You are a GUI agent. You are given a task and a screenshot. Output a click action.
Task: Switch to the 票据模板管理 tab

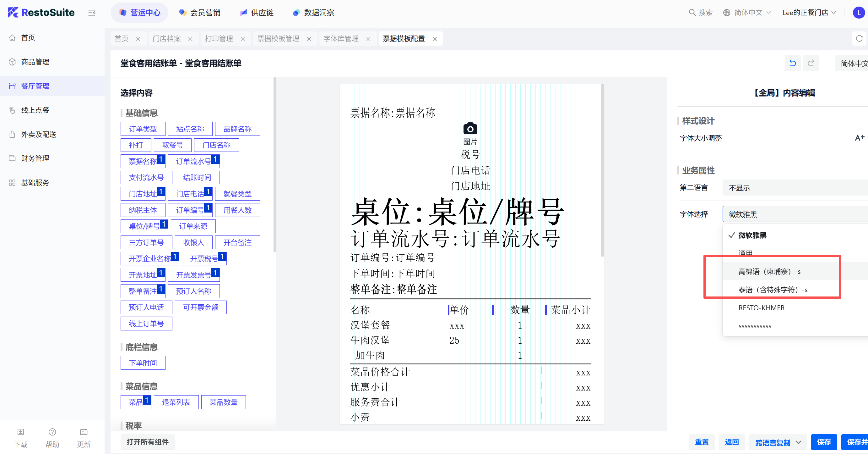(278, 39)
